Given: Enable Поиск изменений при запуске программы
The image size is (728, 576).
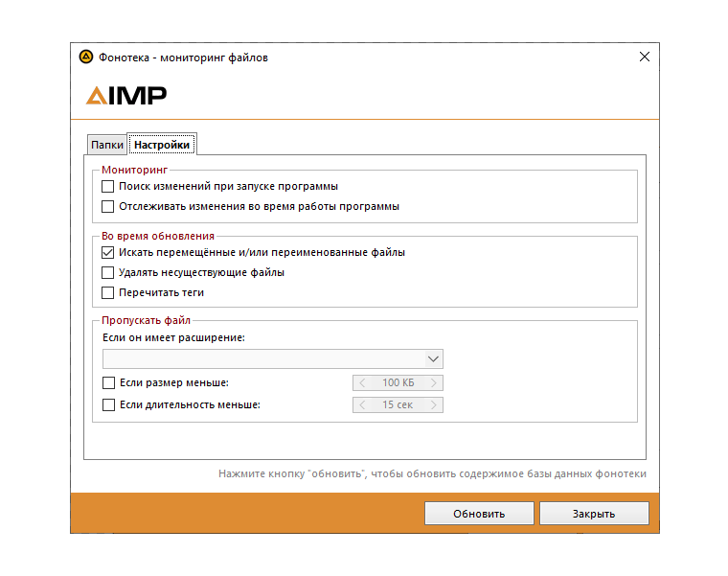Looking at the screenshot, I should 108,186.
